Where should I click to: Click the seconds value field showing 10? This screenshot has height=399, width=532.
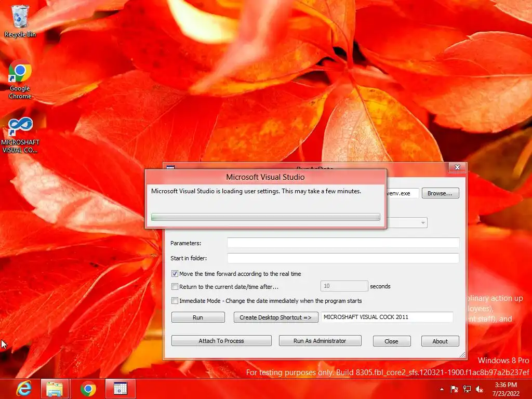(x=344, y=286)
